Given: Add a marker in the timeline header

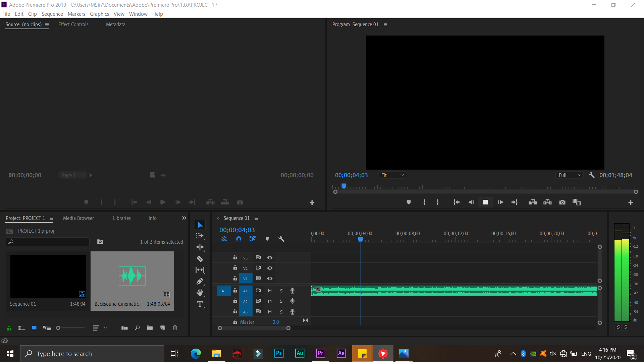Looking at the screenshot, I should coord(267,239).
